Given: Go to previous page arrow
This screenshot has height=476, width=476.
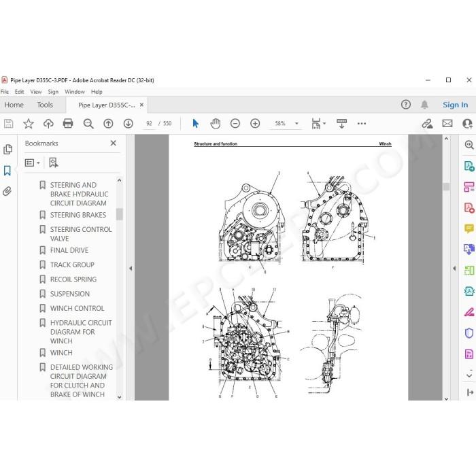Looking at the screenshot, I should coord(108,124).
